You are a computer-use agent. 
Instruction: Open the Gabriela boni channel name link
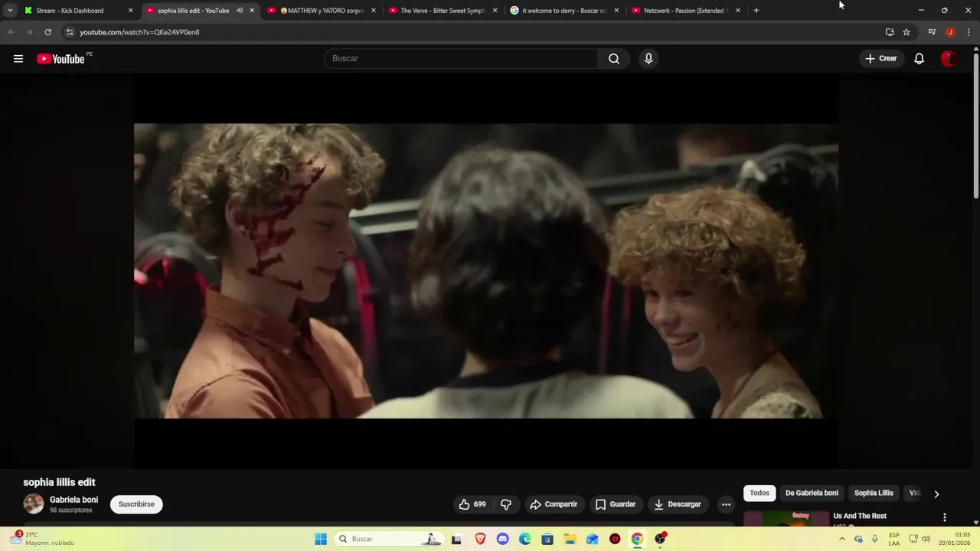pos(73,500)
